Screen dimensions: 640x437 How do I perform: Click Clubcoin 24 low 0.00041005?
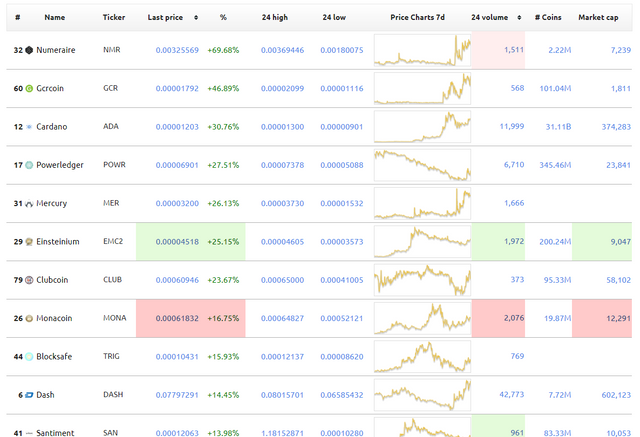[342, 280]
